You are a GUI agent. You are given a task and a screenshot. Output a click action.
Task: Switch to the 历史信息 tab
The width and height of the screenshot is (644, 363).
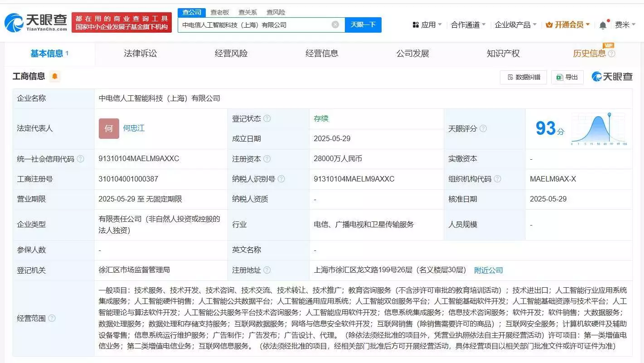(x=589, y=54)
